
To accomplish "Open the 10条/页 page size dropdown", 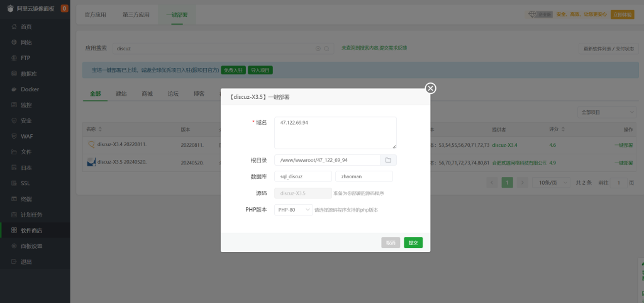I will tap(551, 183).
